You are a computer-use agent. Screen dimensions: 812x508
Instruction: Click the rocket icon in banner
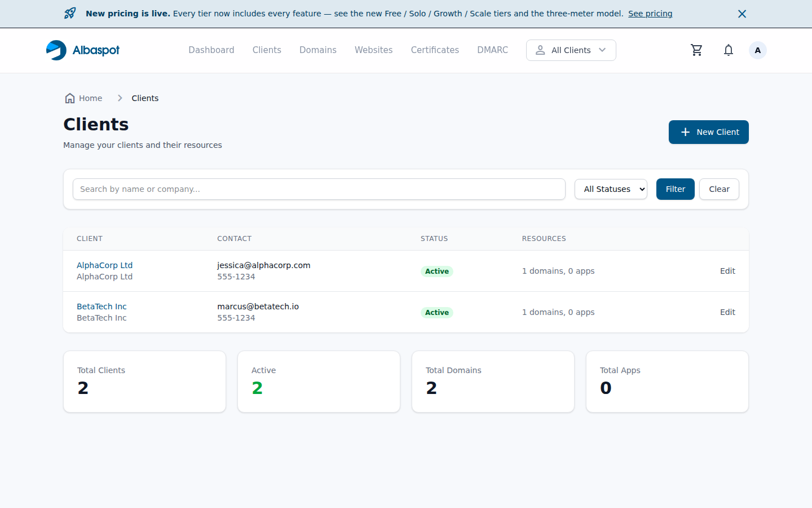click(70, 14)
